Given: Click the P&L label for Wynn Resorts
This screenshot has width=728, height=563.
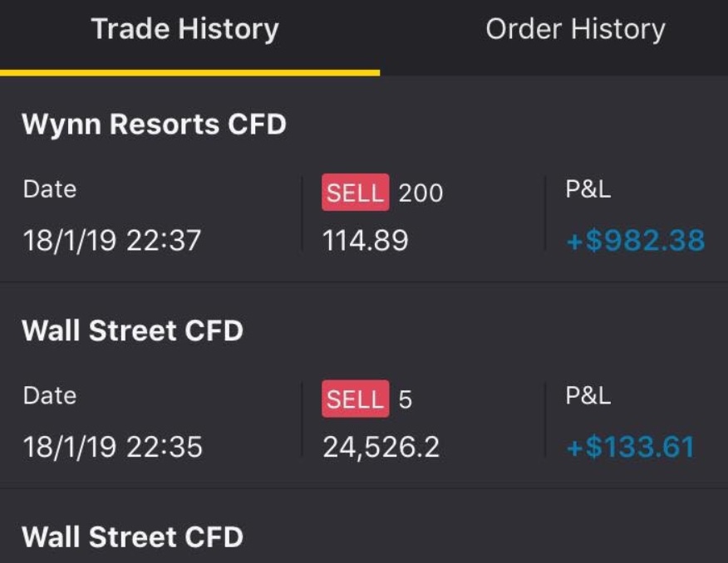Looking at the screenshot, I should (588, 189).
